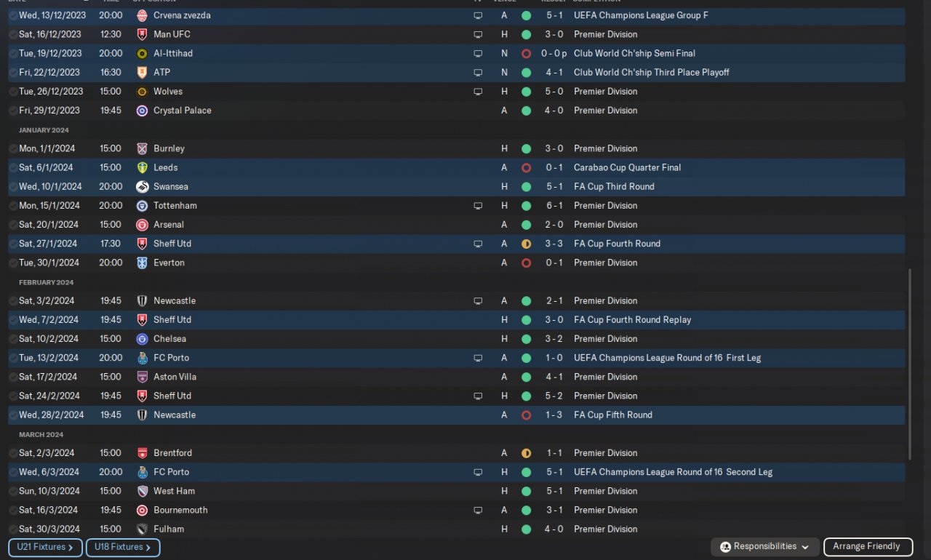Open the Chelsea opposition link
Image resolution: width=931 pixels, height=560 pixels.
169,339
